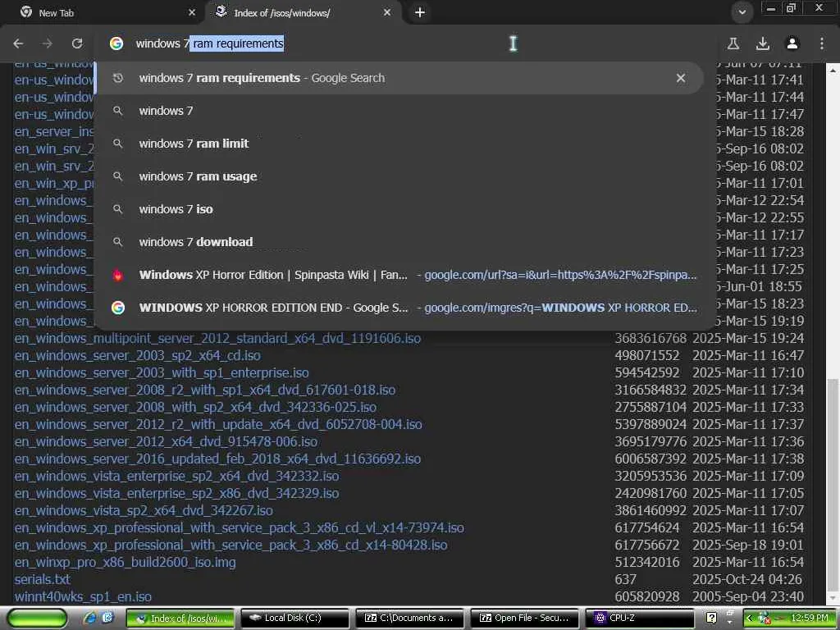Open the Chrome Labs flask icon
840x630 pixels.
[733, 43]
